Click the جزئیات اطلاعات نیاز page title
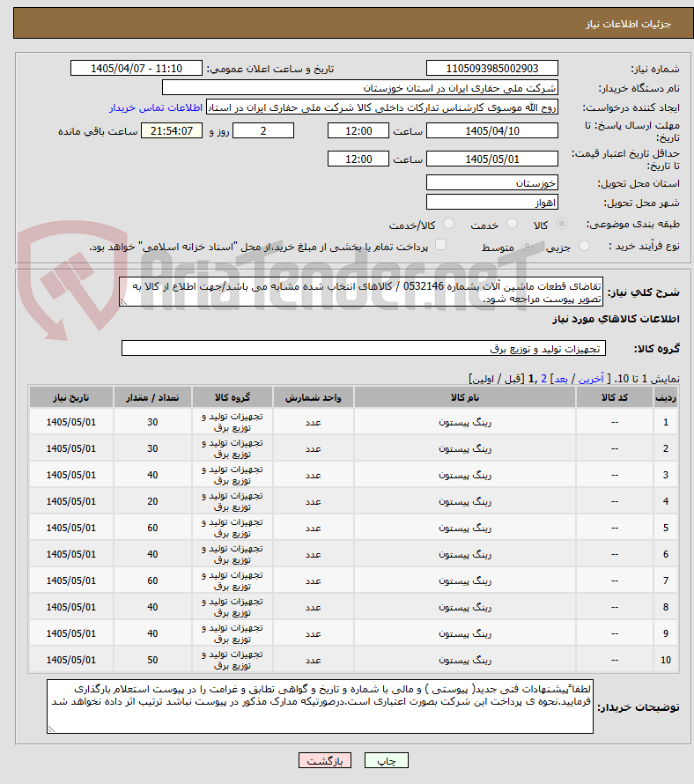Screen dimensions: 694x784 click(628, 24)
